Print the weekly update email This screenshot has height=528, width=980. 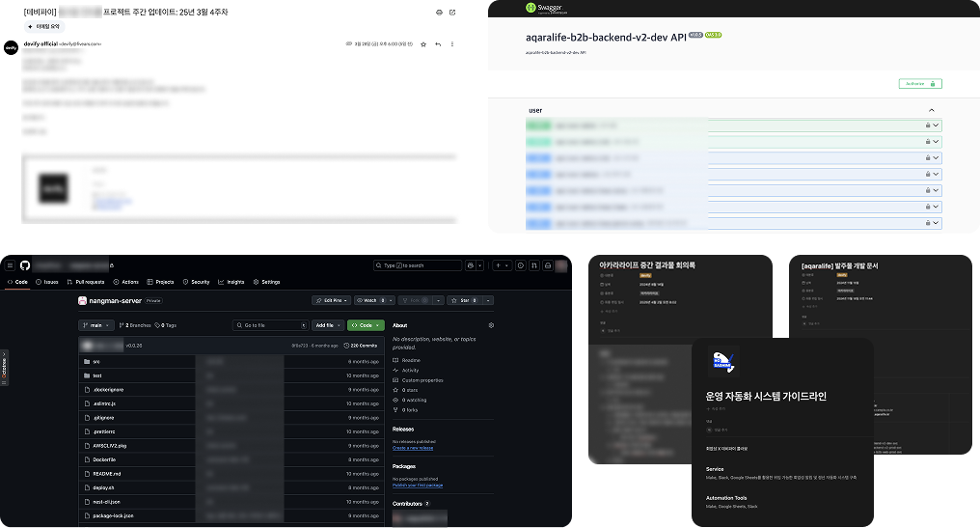(x=439, y=13)
